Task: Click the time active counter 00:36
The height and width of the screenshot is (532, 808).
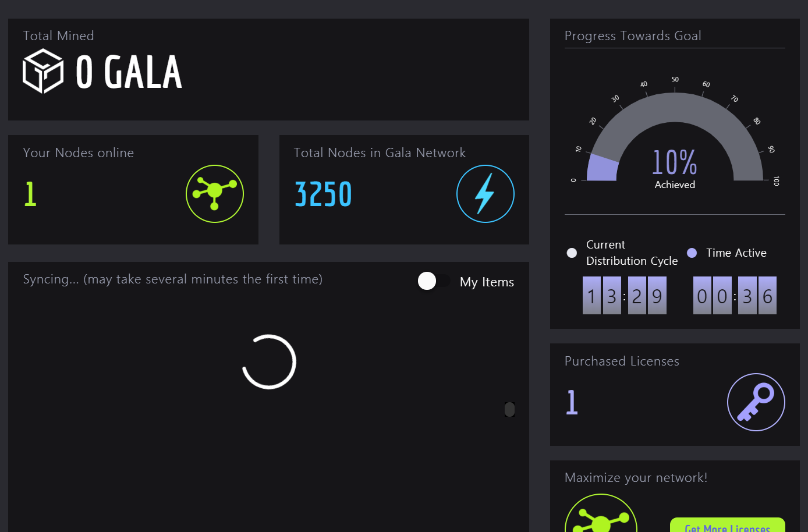Action: (x=735, y=295)
